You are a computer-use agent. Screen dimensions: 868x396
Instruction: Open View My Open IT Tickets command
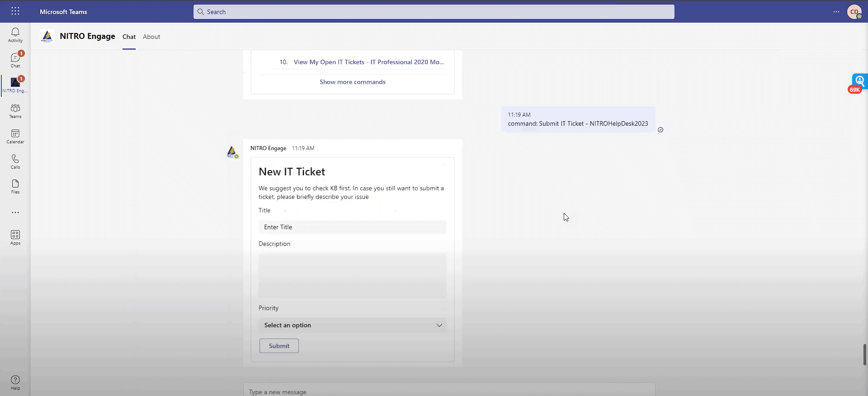tap(369, 62)
